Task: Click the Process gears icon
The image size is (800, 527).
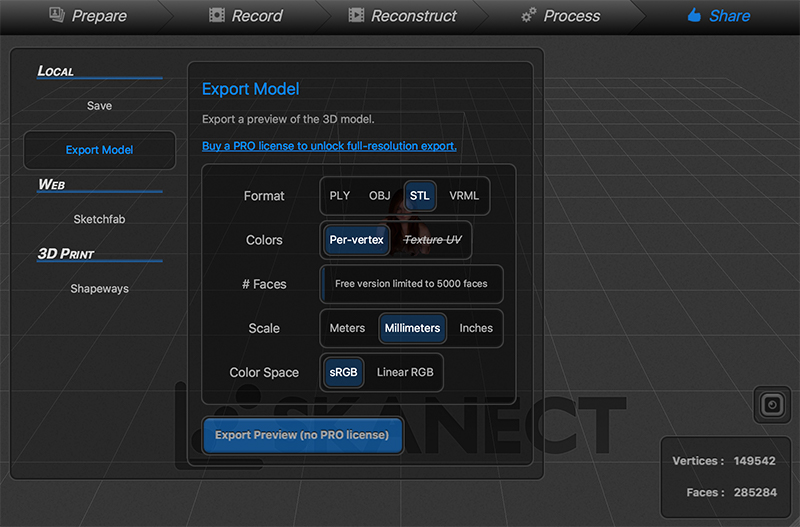Action: tap(529, 15)
